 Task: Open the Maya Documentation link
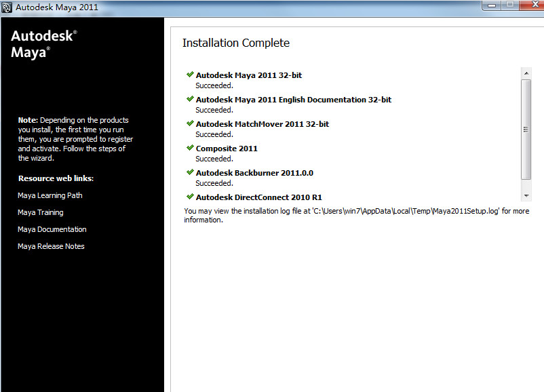[x=52, y=229]
